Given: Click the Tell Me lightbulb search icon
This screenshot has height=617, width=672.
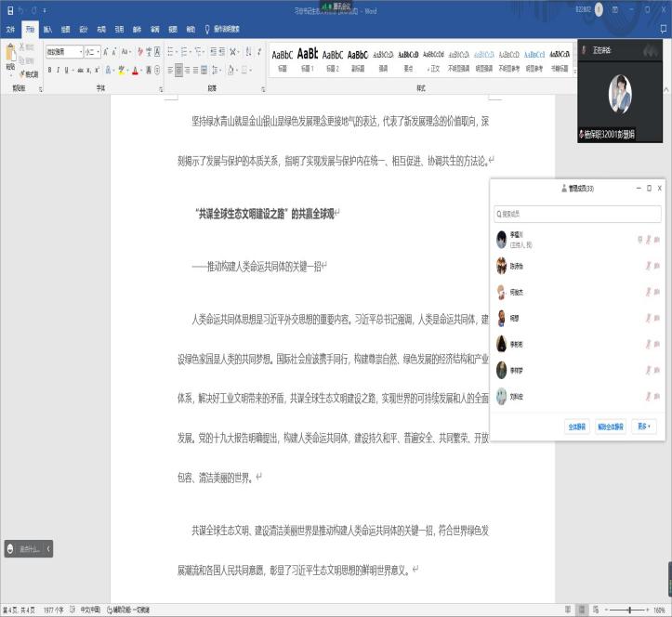Looking at the screenshot, I should (206, 29).
